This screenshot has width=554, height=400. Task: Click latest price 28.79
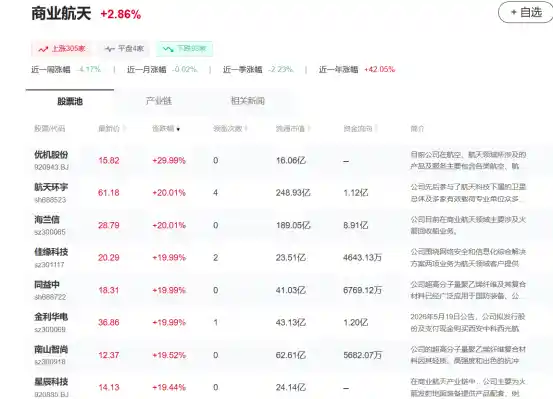[x=109, y=225]
